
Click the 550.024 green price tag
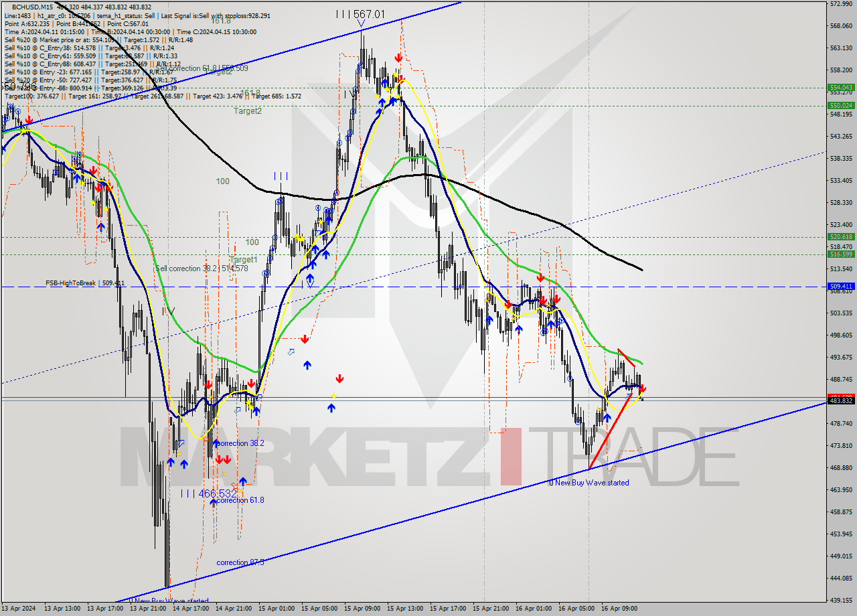tap(841, 105)
